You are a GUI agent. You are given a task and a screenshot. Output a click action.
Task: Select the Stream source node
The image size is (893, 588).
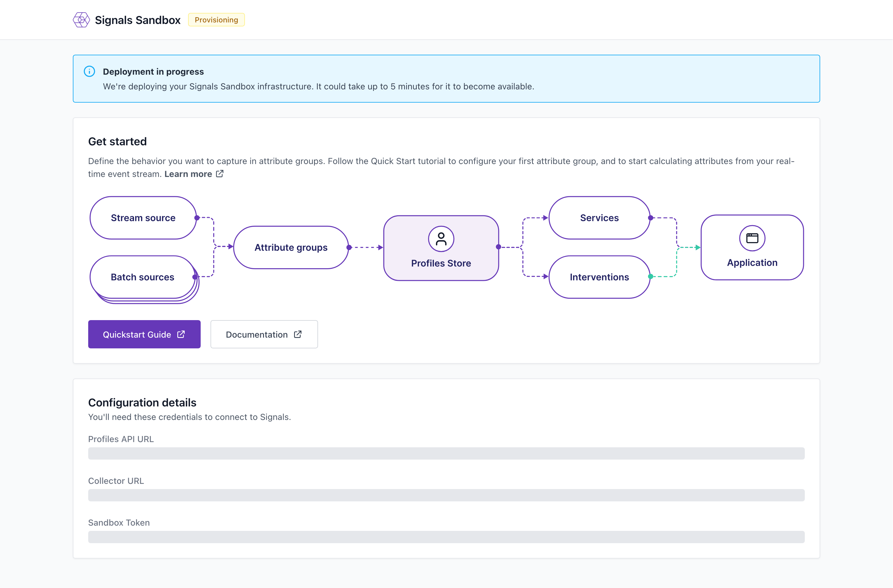pyautogui.click(x=143, y=218)
